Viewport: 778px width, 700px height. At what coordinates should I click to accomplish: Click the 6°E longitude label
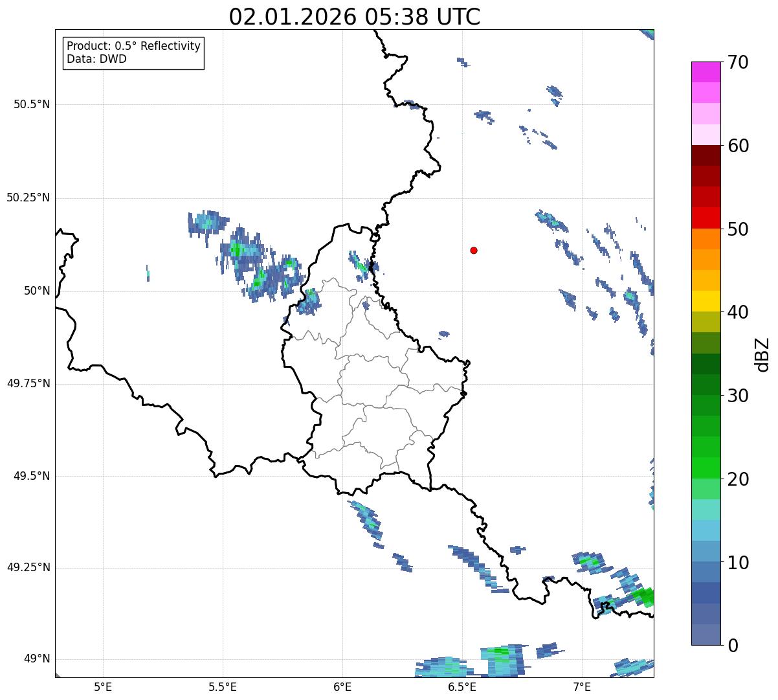coord(342,686)
